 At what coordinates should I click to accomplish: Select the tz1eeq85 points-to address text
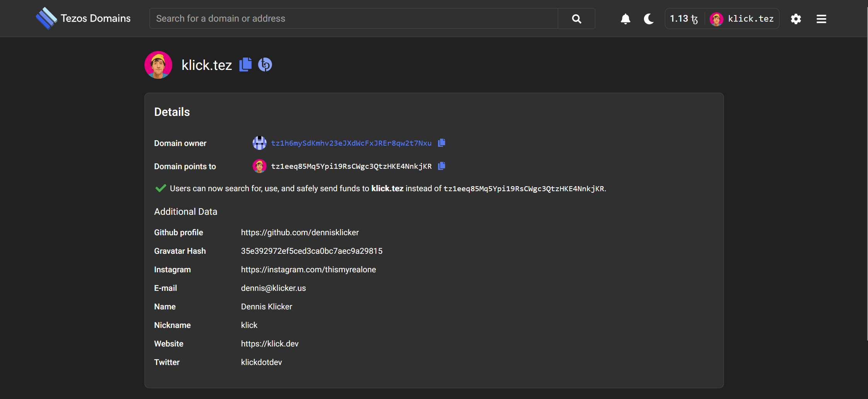(x=351, y=166)
